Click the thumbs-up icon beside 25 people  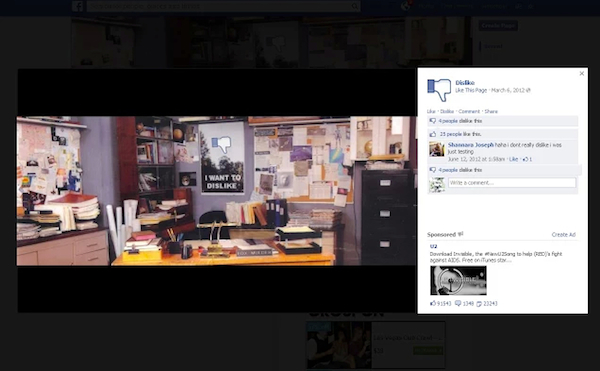pyautogui.click(x=433, y=134)
